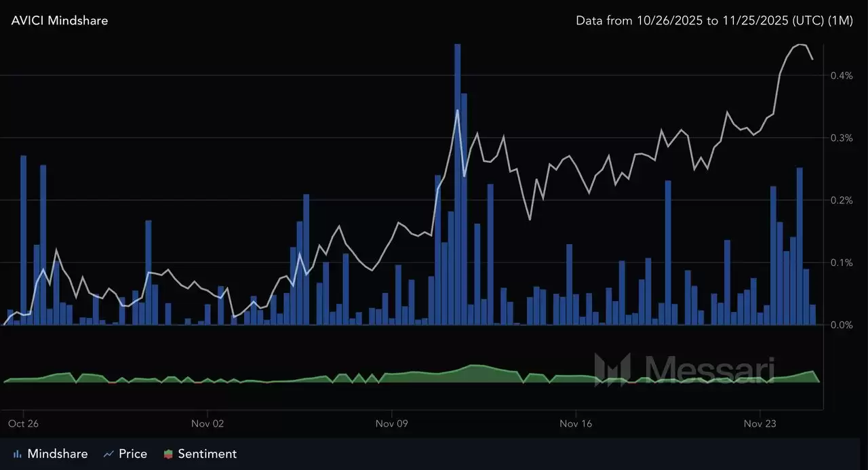Click the 0.0% y-axis label
Image resolution: width=868 pixels, height=470 pixels.
point(842,325)
